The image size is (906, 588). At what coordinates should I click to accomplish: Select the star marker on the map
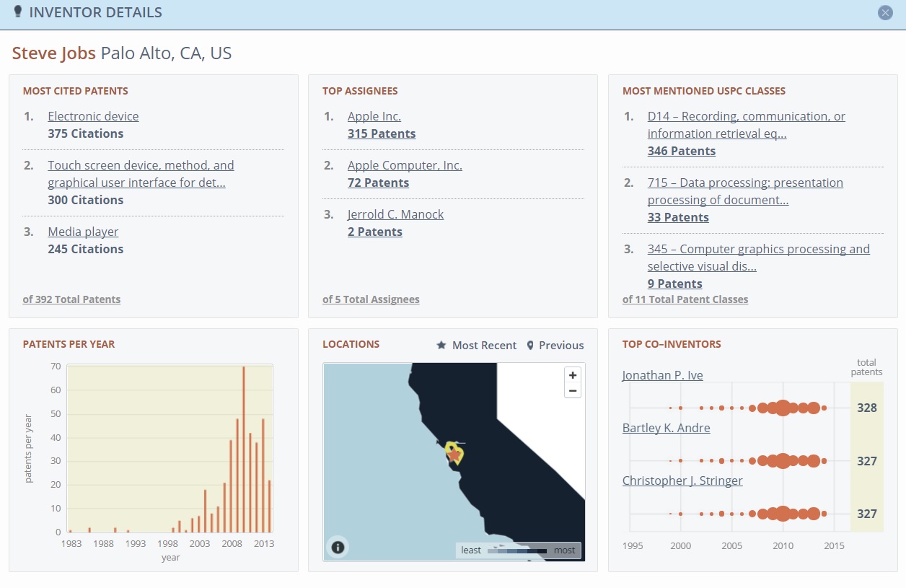454,454
